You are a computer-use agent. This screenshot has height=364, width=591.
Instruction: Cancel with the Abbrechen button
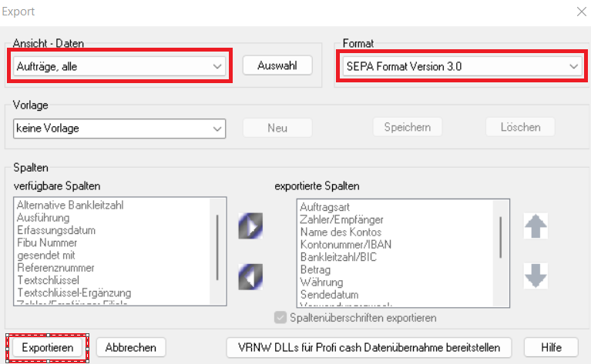(131, 347)
